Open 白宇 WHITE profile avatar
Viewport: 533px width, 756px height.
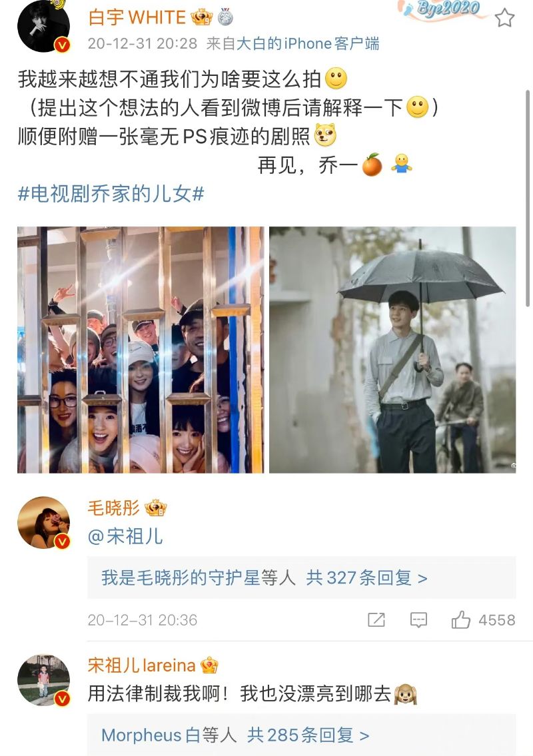(x=43, y=26)
